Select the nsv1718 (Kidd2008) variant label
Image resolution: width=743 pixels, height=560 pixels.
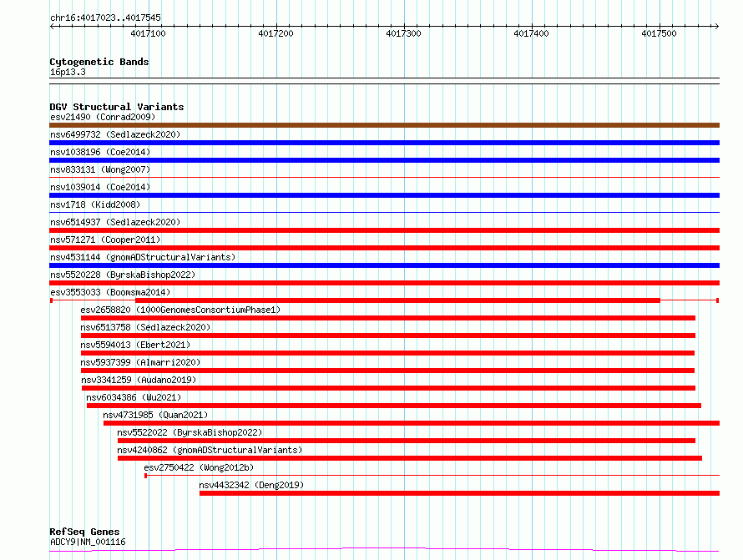click(x=94, y=204)
